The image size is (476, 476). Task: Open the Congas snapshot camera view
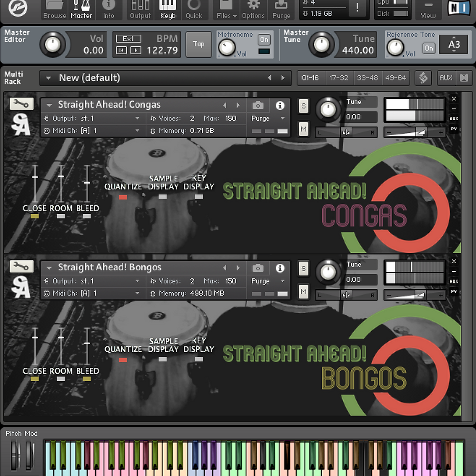tap(258, 105)
